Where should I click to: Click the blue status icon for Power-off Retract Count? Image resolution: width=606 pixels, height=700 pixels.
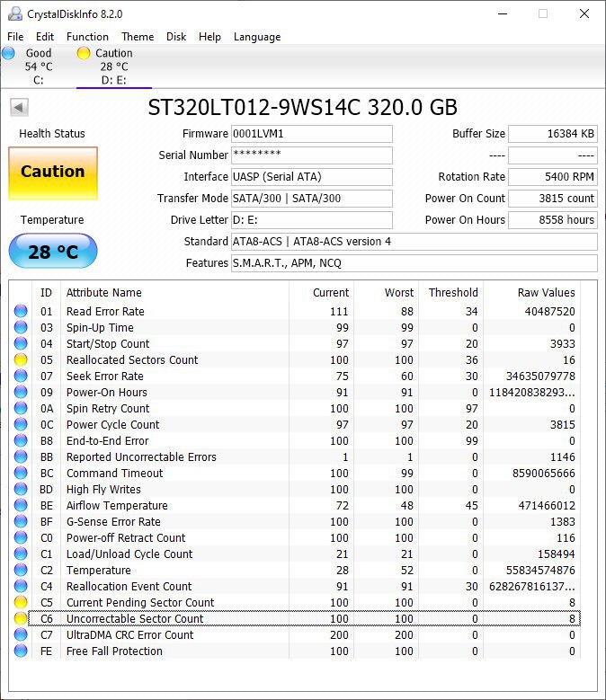coord(21,537)
